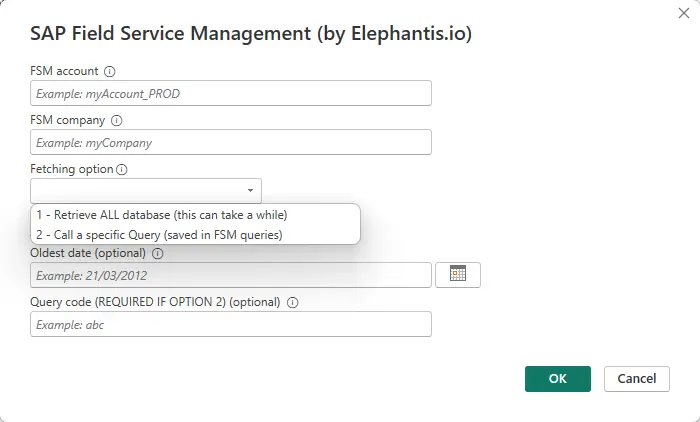
Task: Click the SAP Field Service Management title
Action: click(251, 34)
